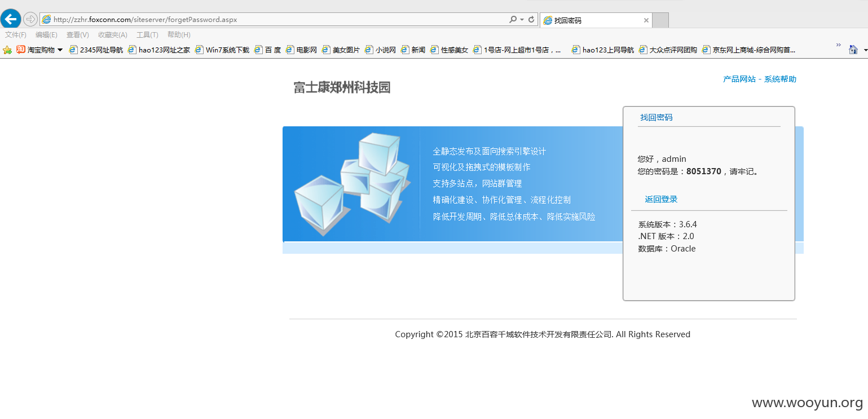Click the 可视化及拖拽式的模板制作 banner line

(x=481, y=167)
